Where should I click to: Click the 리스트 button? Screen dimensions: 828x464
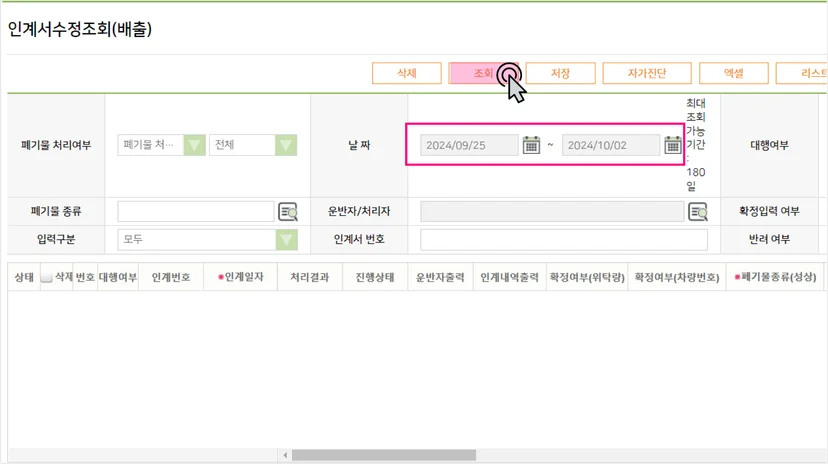802,73
